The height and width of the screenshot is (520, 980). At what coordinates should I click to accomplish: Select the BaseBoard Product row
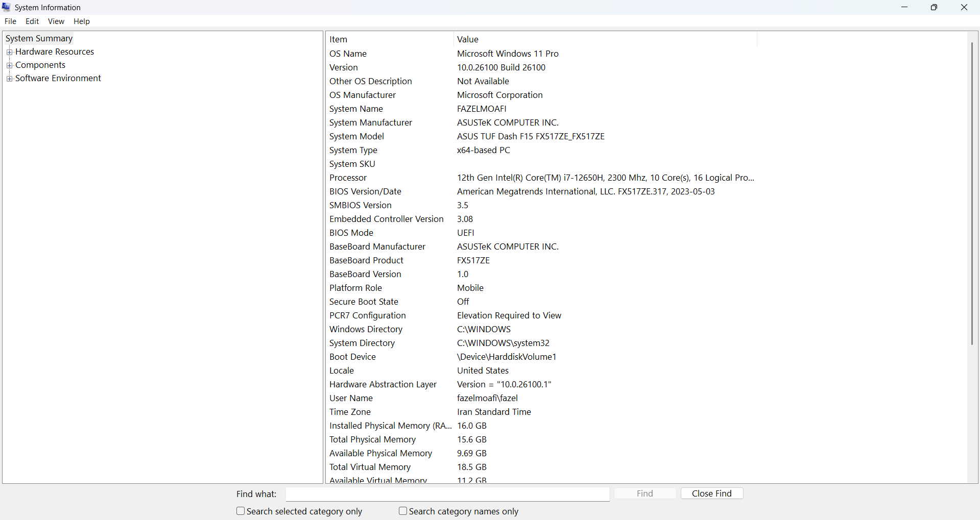coord(541,260)
